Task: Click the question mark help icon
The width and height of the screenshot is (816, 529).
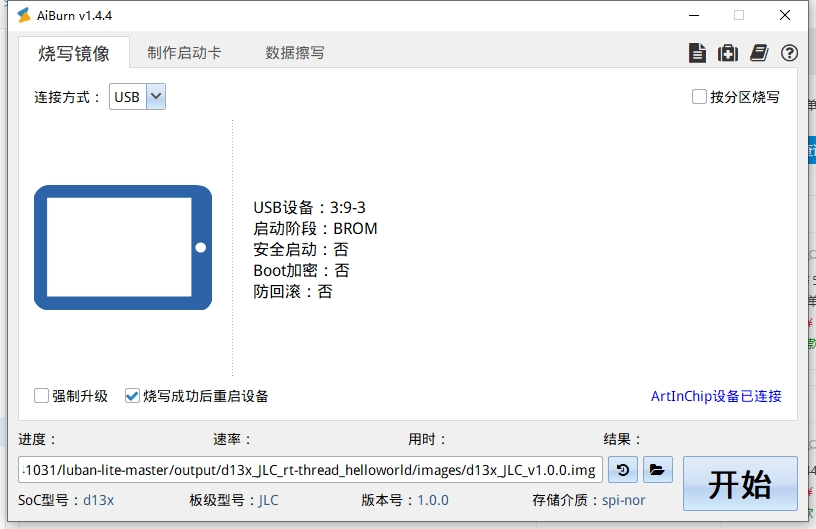Action: point(789,53)
